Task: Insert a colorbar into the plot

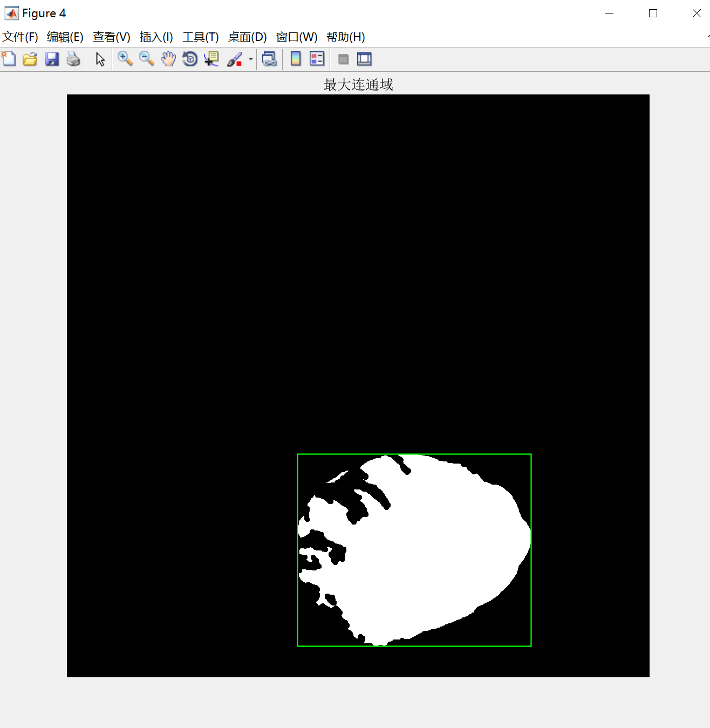Action: [295, 59]
